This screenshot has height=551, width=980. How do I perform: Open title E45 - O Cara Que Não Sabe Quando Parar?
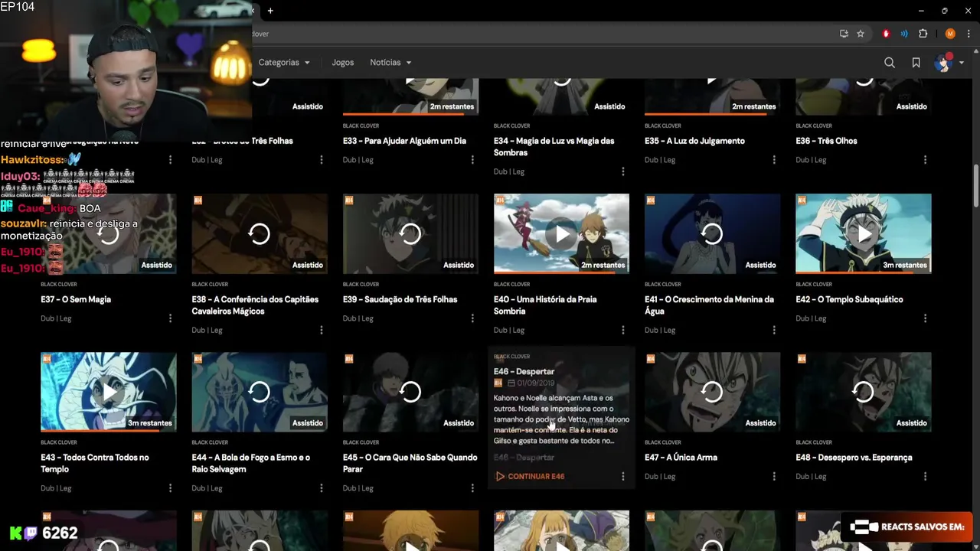coord(410,463)
